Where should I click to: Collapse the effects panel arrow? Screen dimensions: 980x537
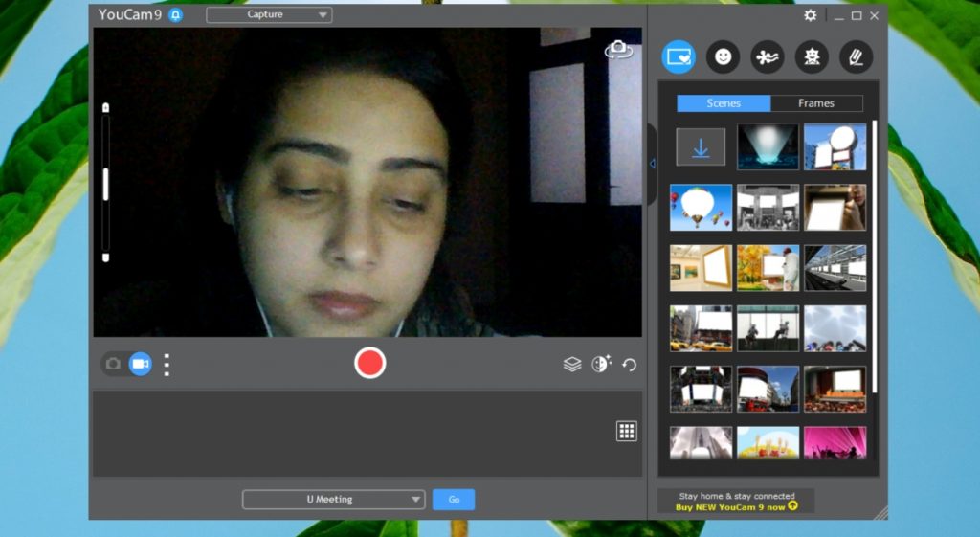pos(652,164)
